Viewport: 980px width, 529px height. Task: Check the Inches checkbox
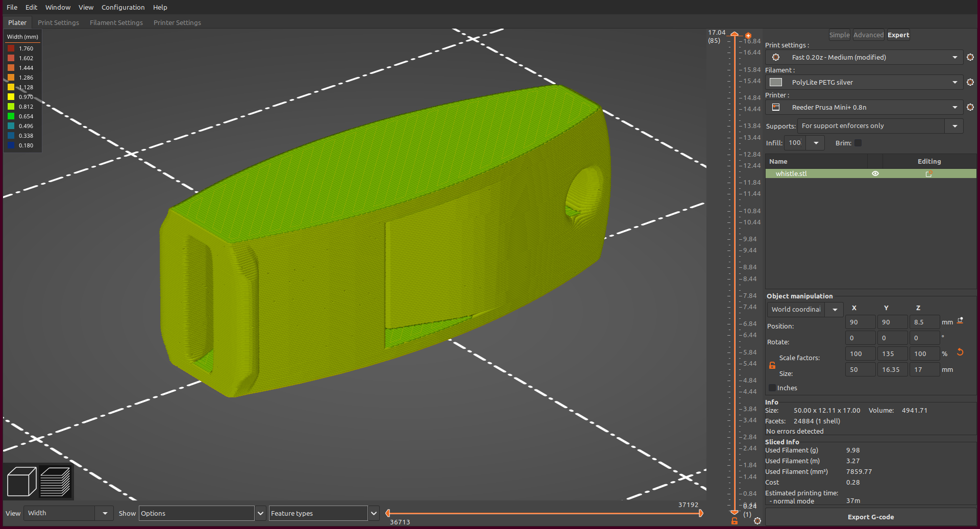(772, 388)
